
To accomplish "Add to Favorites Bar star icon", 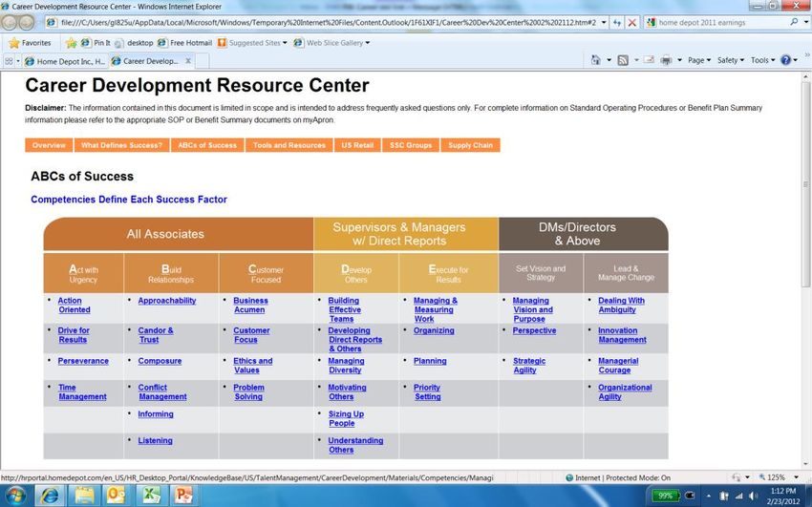I will click(71, 43).
